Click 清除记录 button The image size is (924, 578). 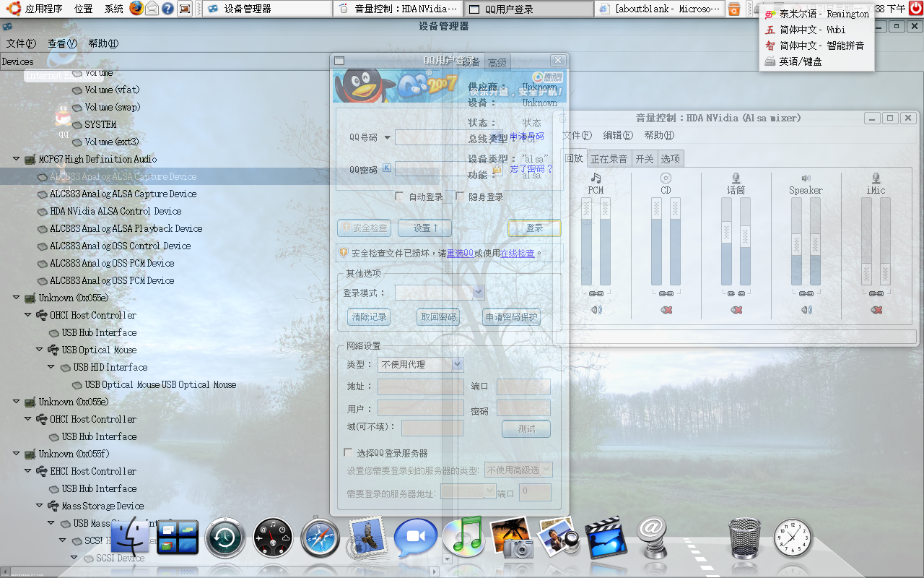pyautogui.click(x=369, y=317)
